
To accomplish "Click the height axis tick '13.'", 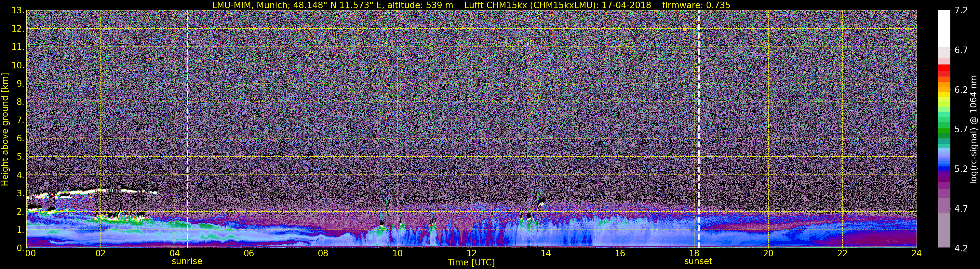I will pos(18,10).
